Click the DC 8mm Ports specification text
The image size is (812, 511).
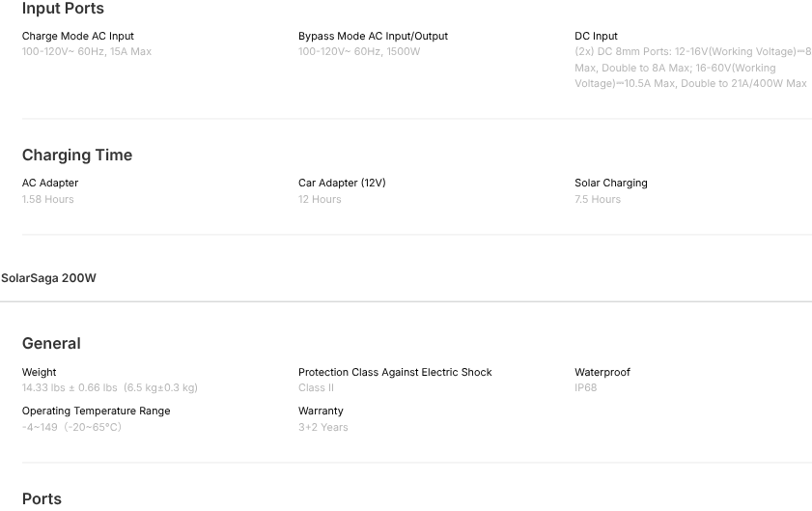[x=691, y=68]
